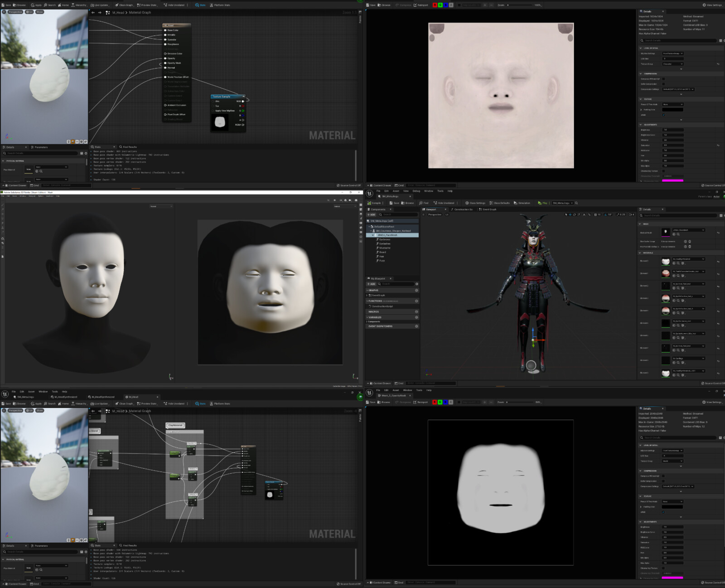The image size is (725, 588).
Task: Toggle sRGB checkbox in opacity mask texture editor
Action: point(663,512)
